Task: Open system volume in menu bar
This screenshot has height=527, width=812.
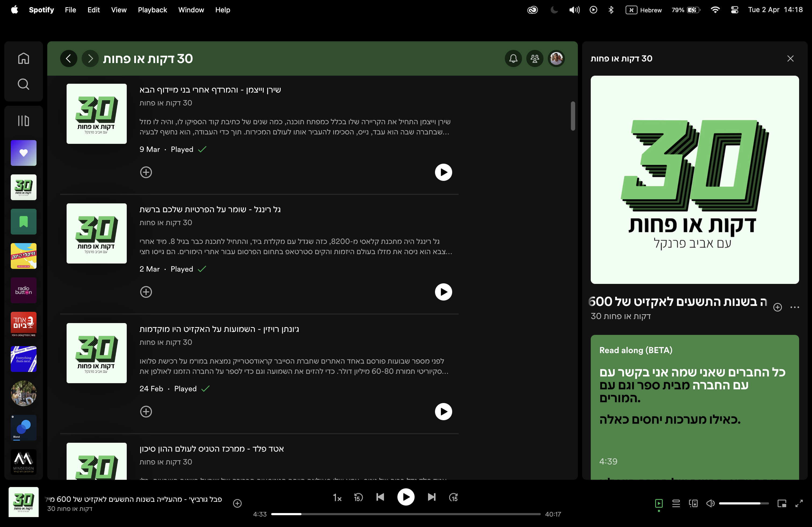Action: (575, 10)
